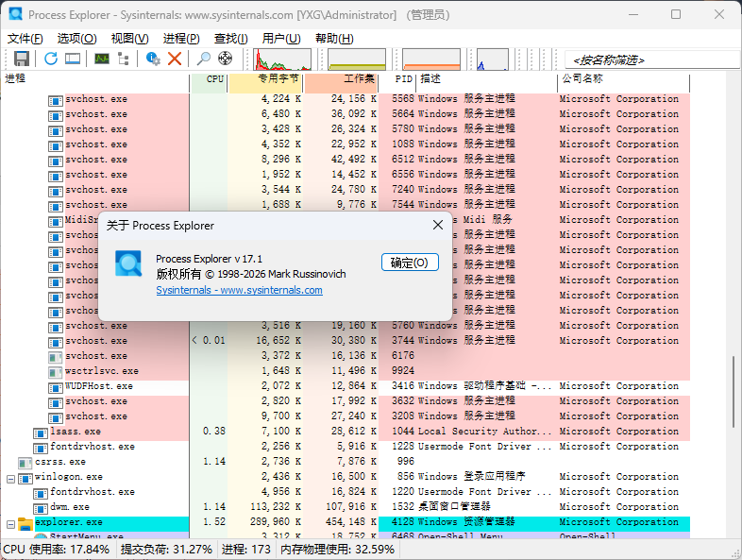
Task: Open the 文件(F) menu
Action: tap(25, 39)
